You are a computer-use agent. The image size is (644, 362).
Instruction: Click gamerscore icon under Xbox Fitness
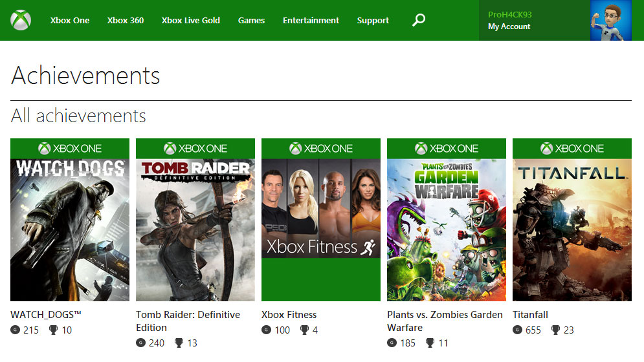[267, 330]
